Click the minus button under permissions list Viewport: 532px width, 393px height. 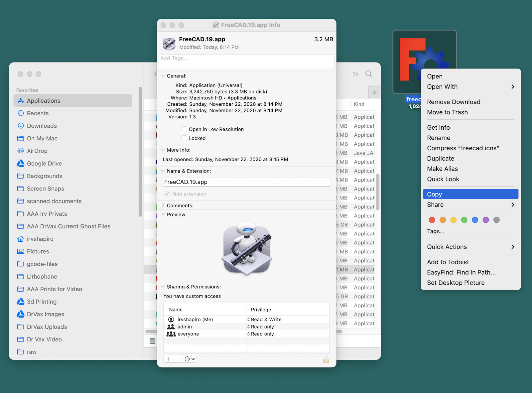click(x=178, y=359)
